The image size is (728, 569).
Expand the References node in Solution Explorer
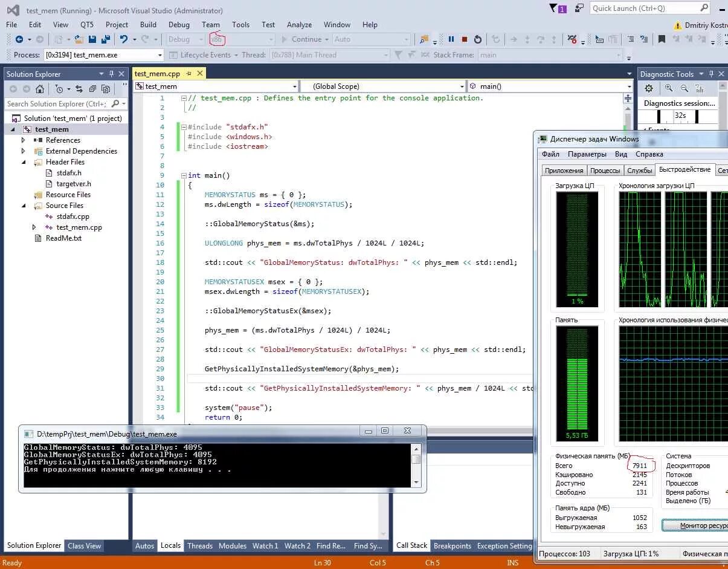point(24,140)
